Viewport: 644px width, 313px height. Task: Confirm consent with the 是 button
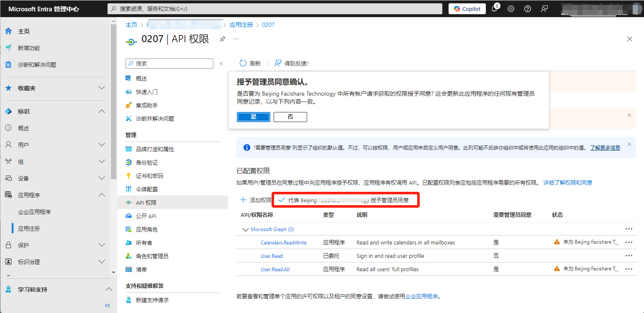coord(254,117)
